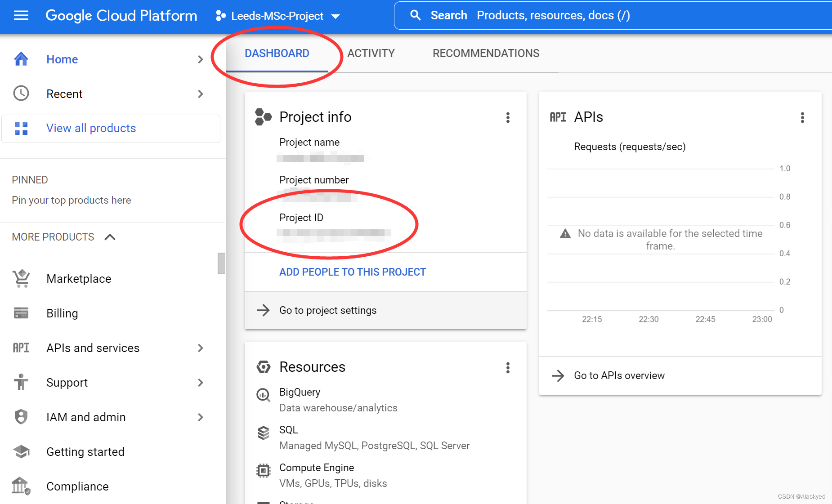Screen dimensions: 832x504
Task: Click the Project info hexagon icon
Action: tap(264, 117)
